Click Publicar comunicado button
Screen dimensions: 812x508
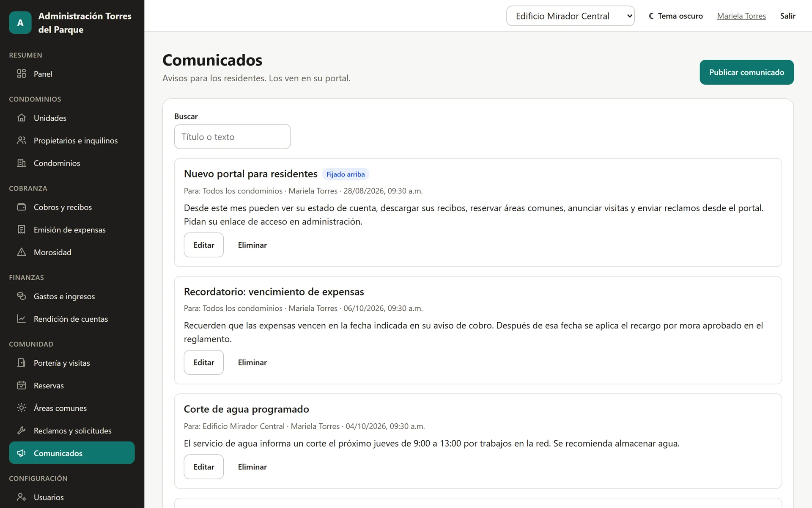[x=746, y=72]
